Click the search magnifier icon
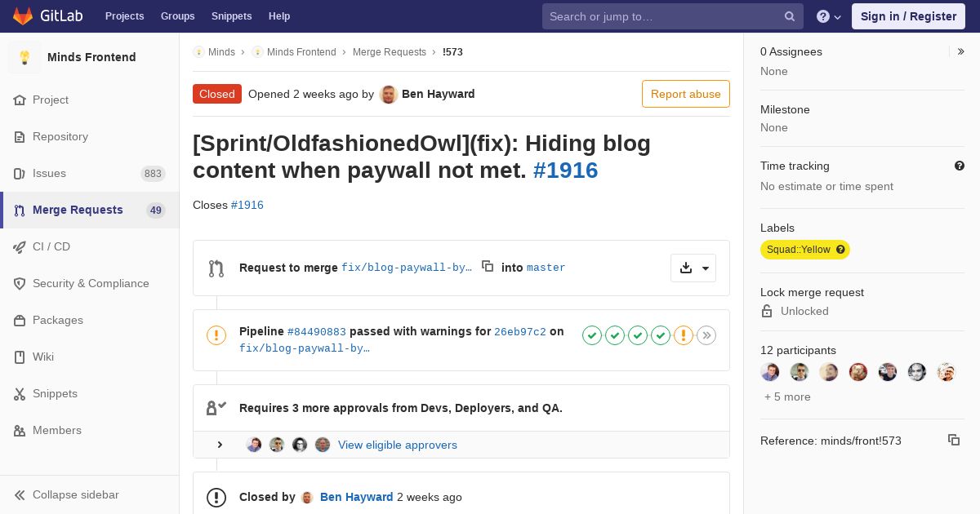This screenshot has height=514, width=980. click(790, 16)
